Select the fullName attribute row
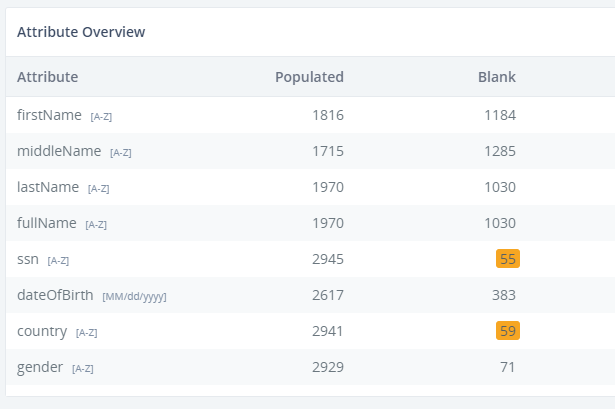 tap(310, 223)
